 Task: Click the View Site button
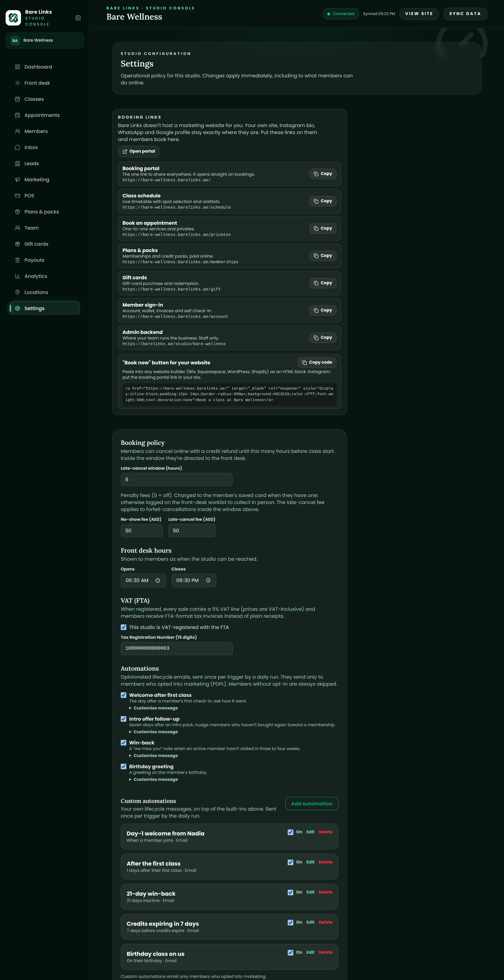tap(419, 14)
